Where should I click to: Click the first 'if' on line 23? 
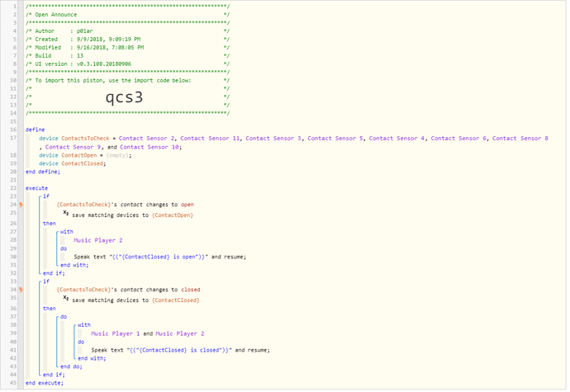click(x=46, y=196)
